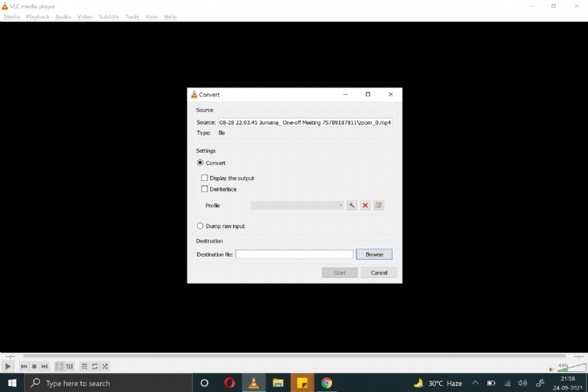588x392 pixels.
Task: Cancel the Convert dialog
Action: [x=379, y=273]
